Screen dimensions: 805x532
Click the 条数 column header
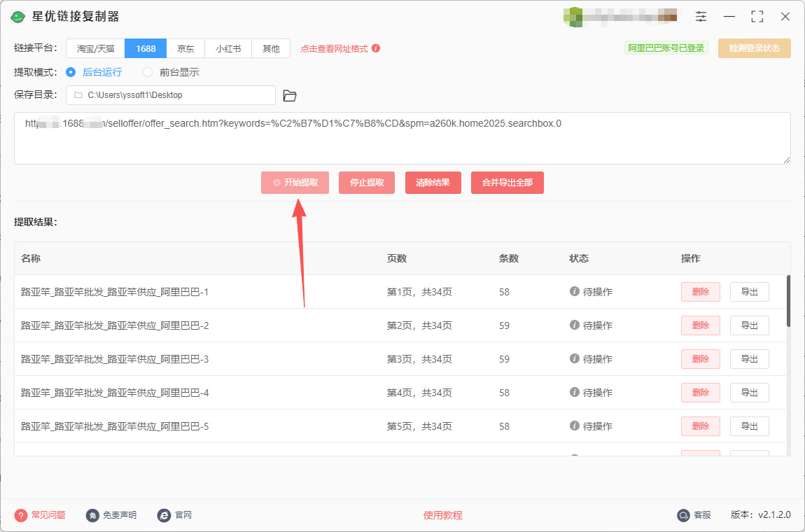pyautogui.click(x=509, y=258)
